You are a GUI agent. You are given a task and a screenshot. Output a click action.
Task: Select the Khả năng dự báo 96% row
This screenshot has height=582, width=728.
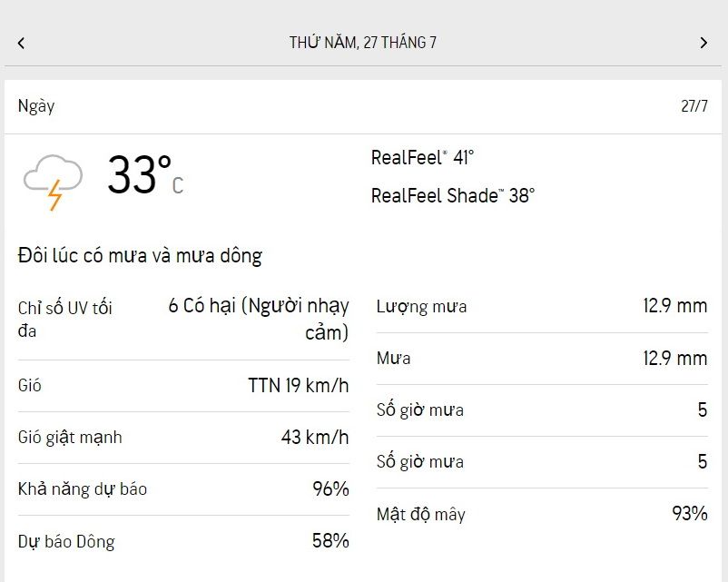click(x=183, y=489)
